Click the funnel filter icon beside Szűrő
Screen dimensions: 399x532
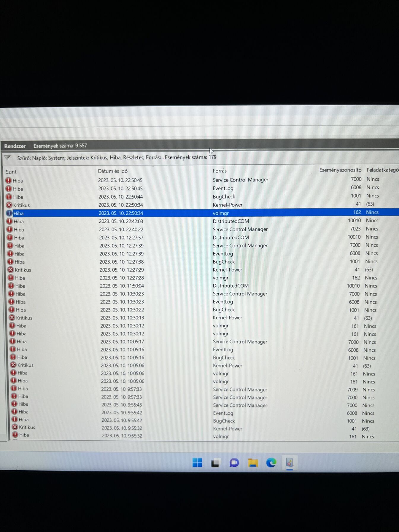pyautogui.click(x=7, y=158)
